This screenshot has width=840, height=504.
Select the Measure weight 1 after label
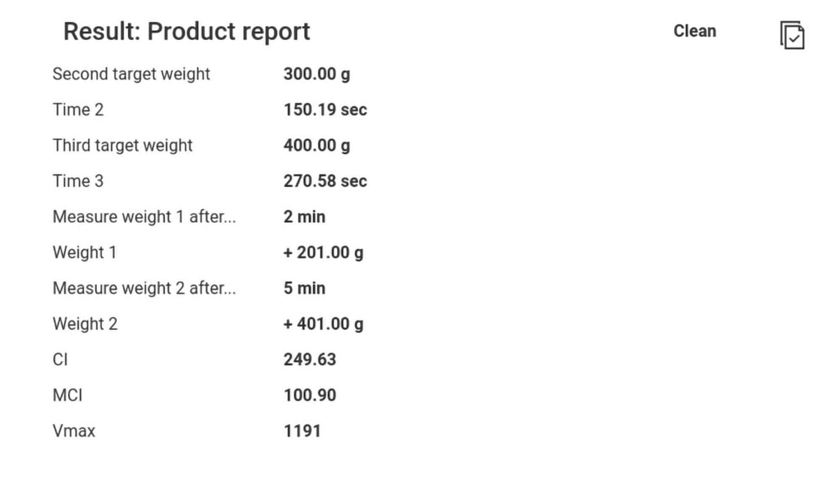[144, 217]
